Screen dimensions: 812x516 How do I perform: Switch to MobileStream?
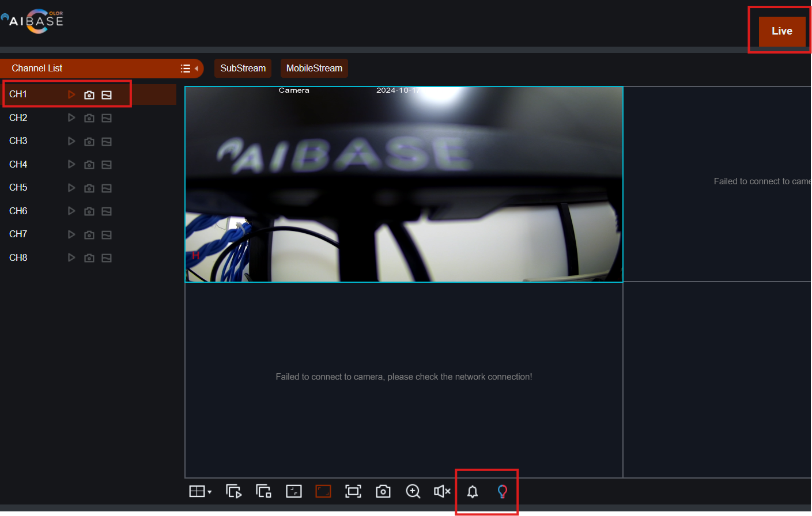[x=314, y=68]
